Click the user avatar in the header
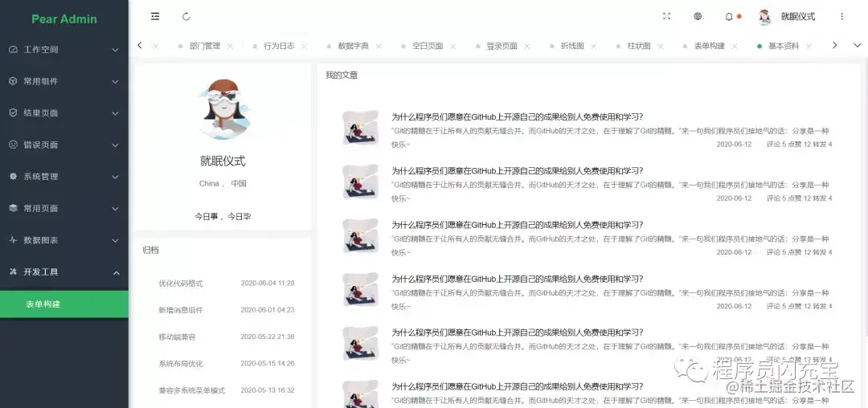 (765, 17)
